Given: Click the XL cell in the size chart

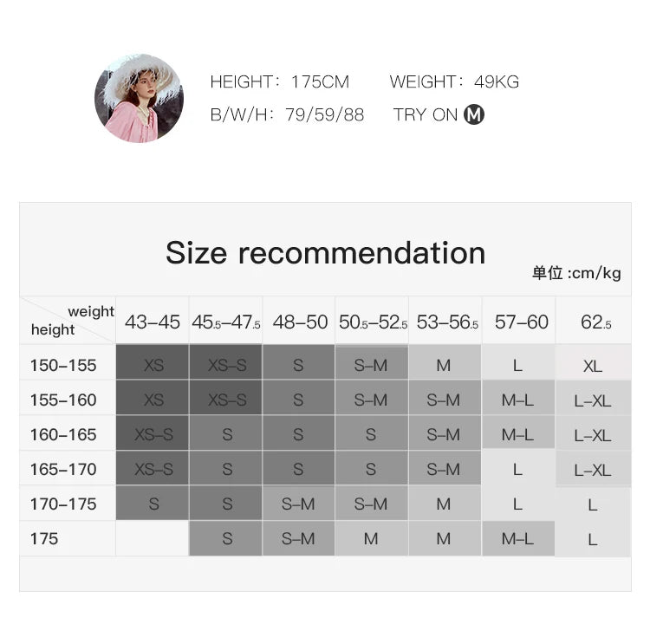Looking at the screenshot, I should (x=593, y=366).
